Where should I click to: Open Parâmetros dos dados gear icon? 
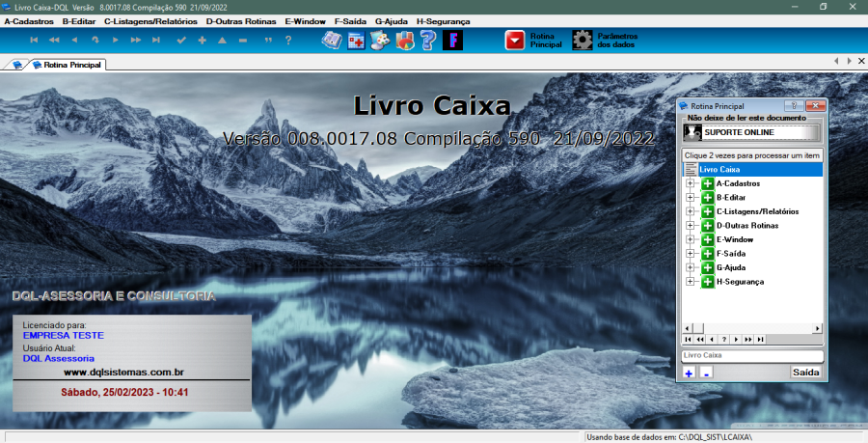click(583, 41)
